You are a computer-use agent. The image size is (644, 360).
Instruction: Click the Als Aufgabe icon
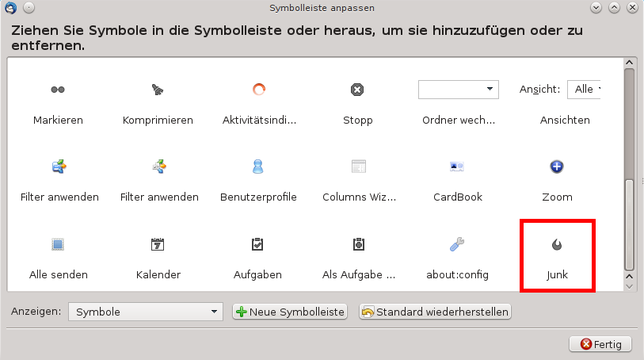(358, 244)
